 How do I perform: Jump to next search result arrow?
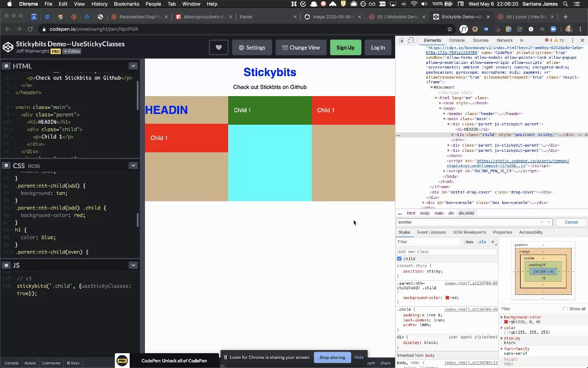pyautogui.click(x=549, y=222)
